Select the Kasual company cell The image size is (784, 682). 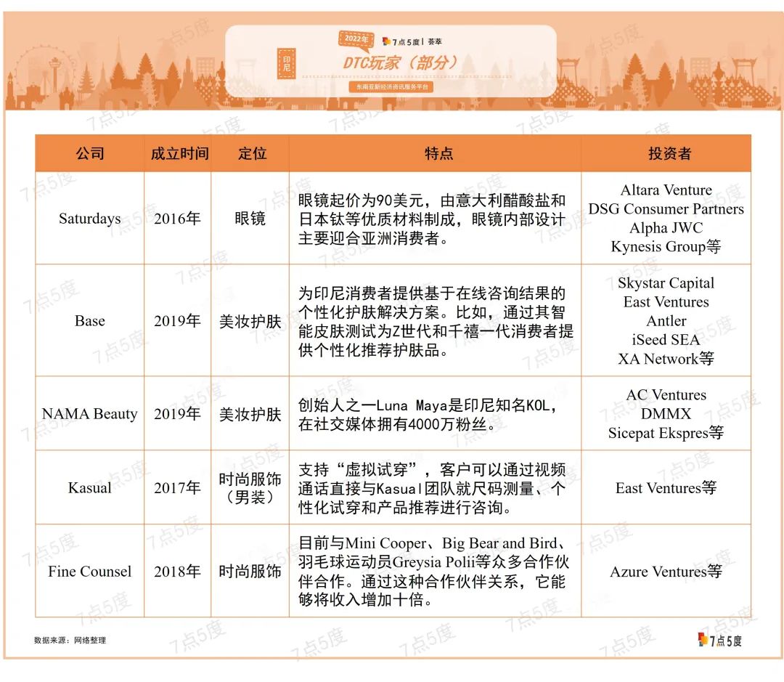click(x=90, y=488)
